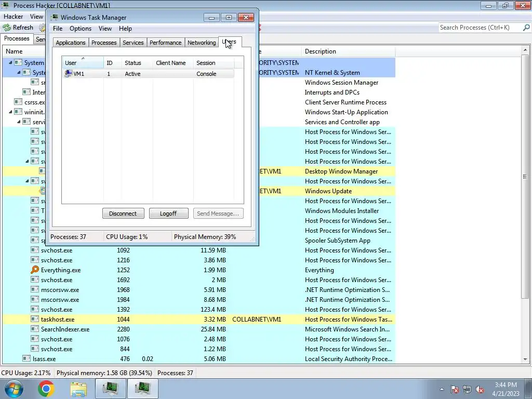Show hidden tray icons arrow
The width and height of the screenshot is (532, 399).
[x=442, y=389]
